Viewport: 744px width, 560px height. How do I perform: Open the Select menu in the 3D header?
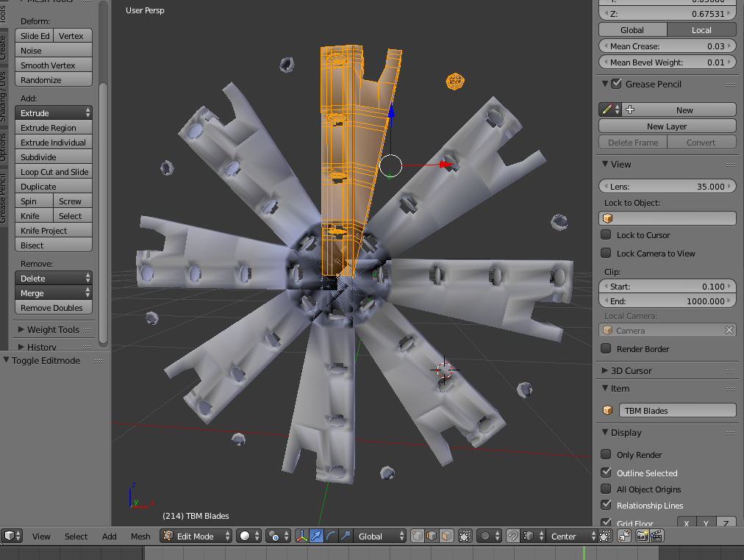click(76, 536)
